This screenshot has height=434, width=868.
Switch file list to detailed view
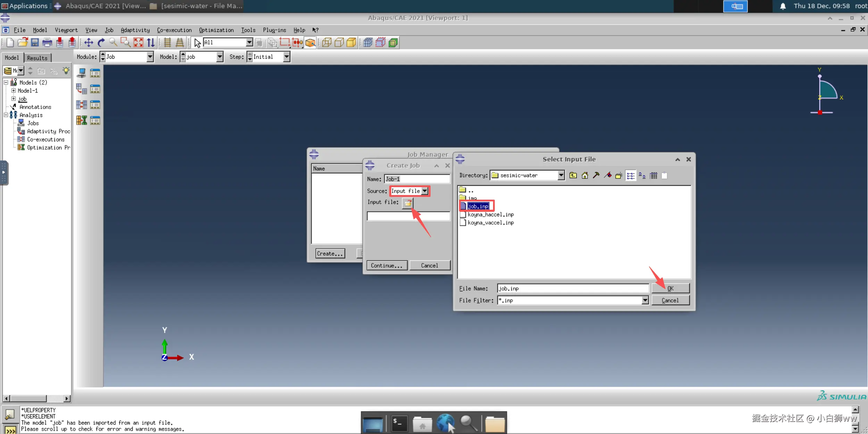(653, 176)
